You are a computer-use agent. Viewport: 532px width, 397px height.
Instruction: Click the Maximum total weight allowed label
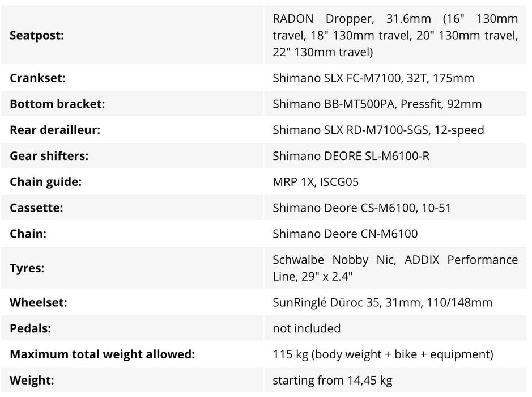click(102, 354)
